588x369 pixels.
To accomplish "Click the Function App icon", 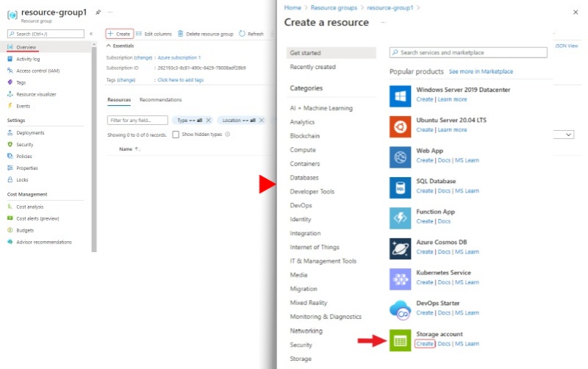I will (400, 218).
